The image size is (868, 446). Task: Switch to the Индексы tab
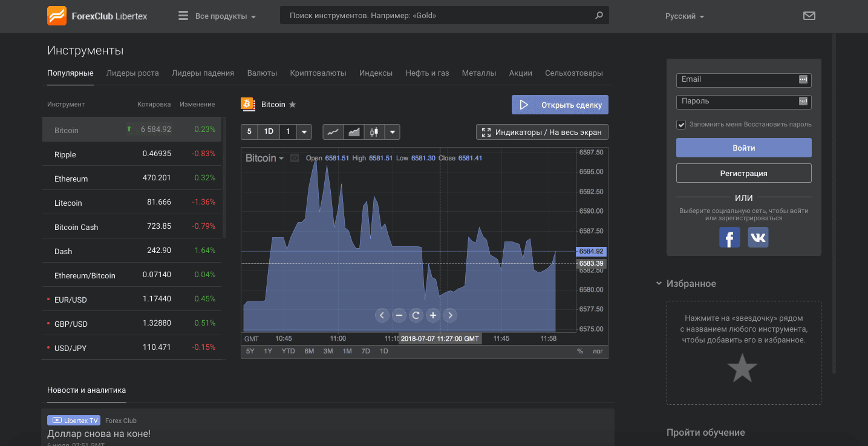coord(376,73)
